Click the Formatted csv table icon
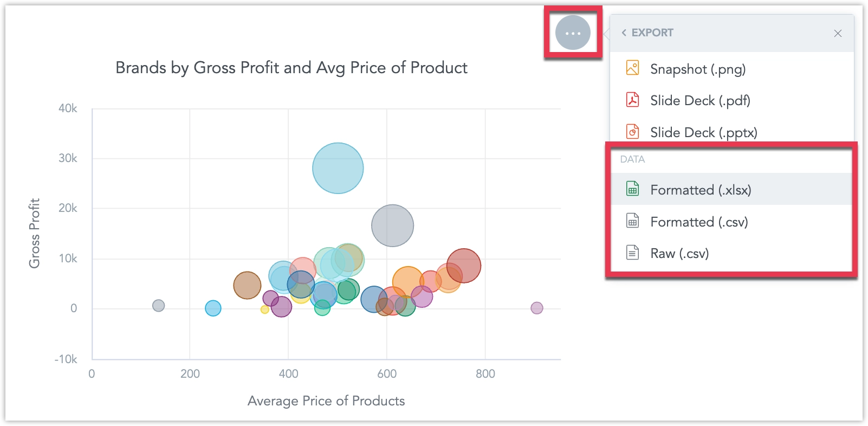Screen dimensions: 868x426 point(632,221)
